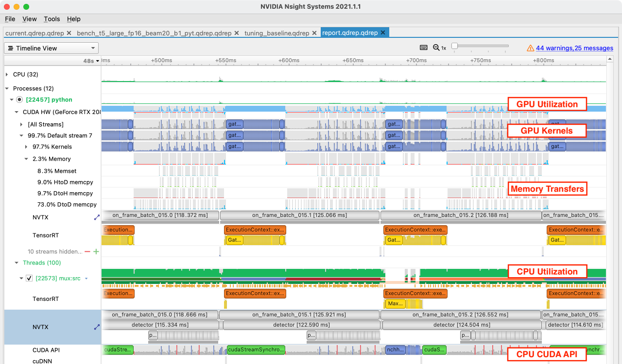Expand the CPU (32) row
This screenshot has height=364, width=622.
(x=7, y=74)
